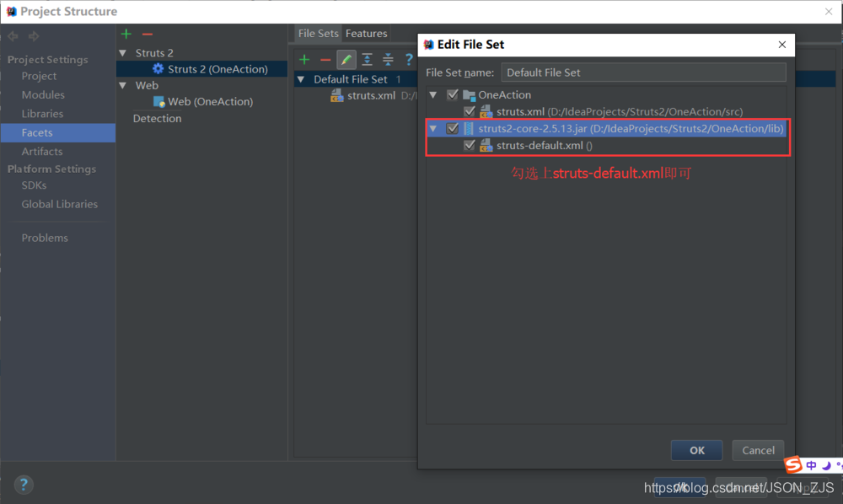
Task: Open the round help button at the bottom left of Project Structure
Action: tap(23, 485)
